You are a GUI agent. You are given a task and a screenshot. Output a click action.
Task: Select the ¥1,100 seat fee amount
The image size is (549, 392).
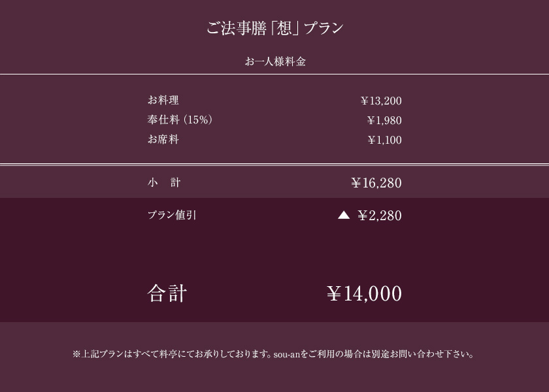tap(385, 140)
